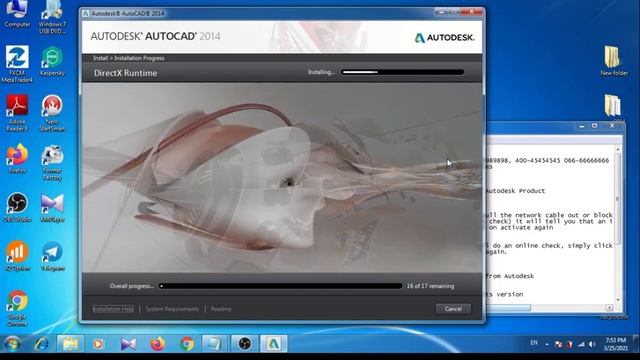Switch to the Notepad taskbar button
The image size is (640, 360).
click(x=214, y=344)
